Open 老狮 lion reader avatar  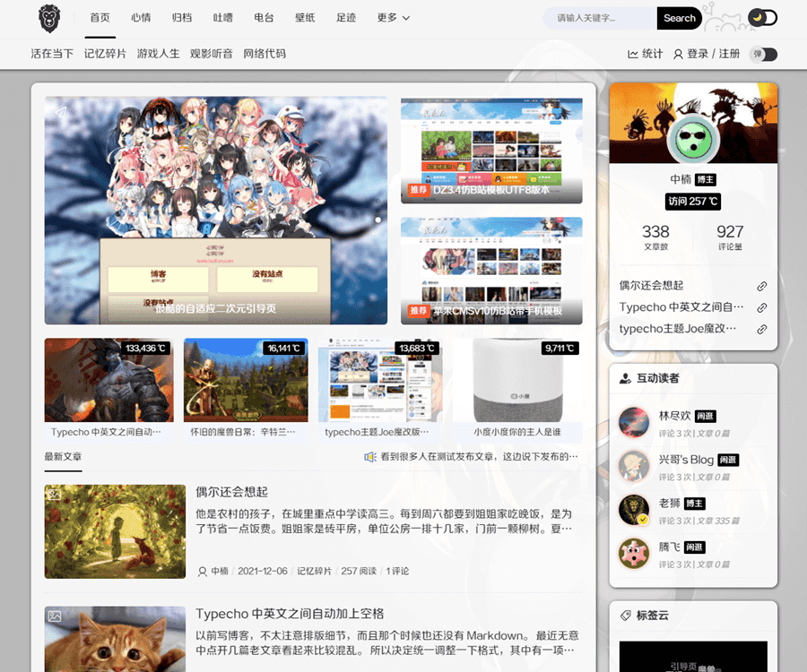click(x=634, y=510)
